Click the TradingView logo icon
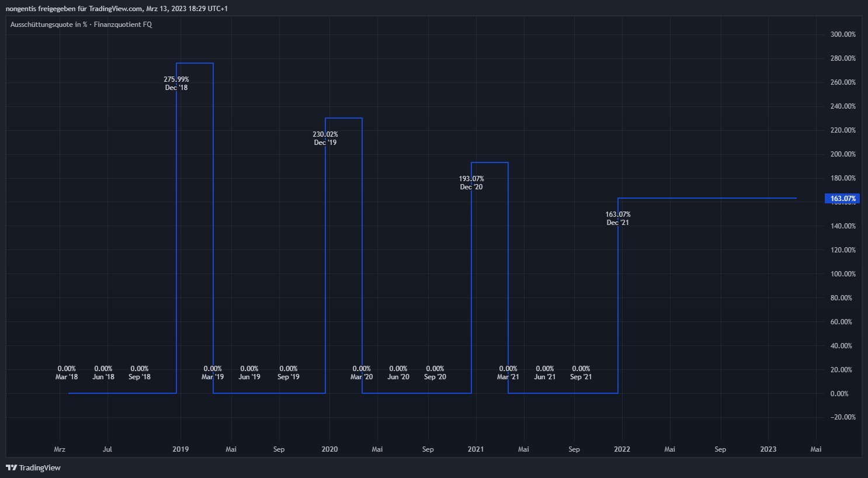This screenshot has width=868, height=478. tap(11, 467)
